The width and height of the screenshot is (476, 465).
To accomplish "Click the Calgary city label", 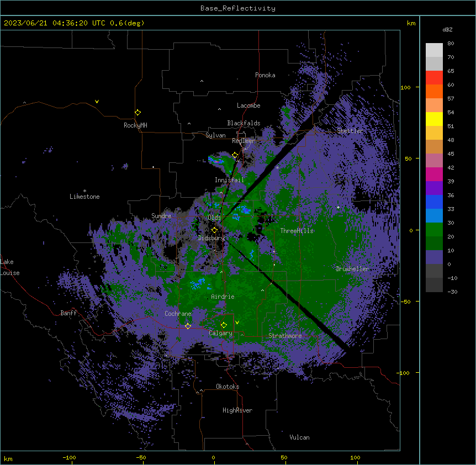I will pos(220,333).
